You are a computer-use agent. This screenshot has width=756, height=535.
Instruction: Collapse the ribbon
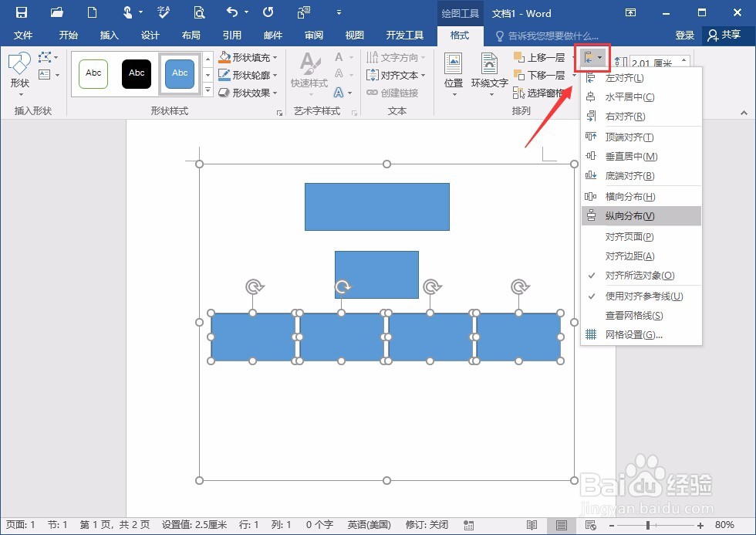tap(744, 113)
